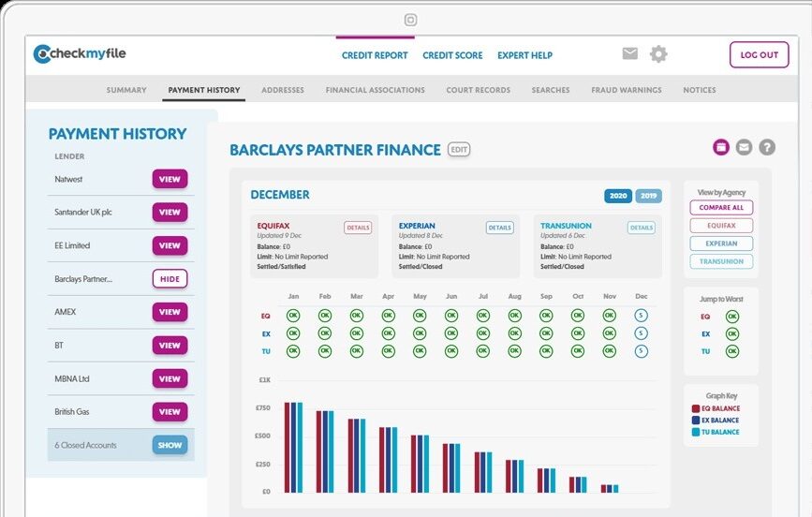Select Experian agency view
This screenshot has height=517, width=812.
(721, 244)
